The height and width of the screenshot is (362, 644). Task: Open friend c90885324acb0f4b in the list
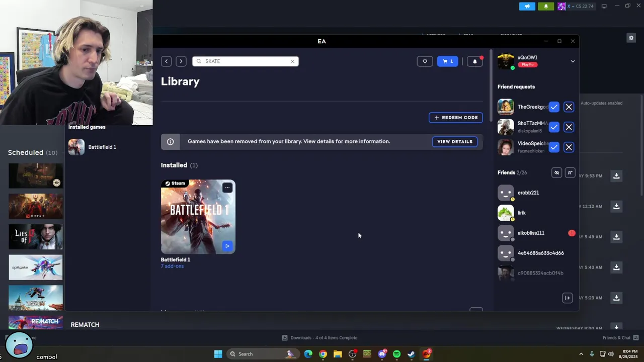536,273
